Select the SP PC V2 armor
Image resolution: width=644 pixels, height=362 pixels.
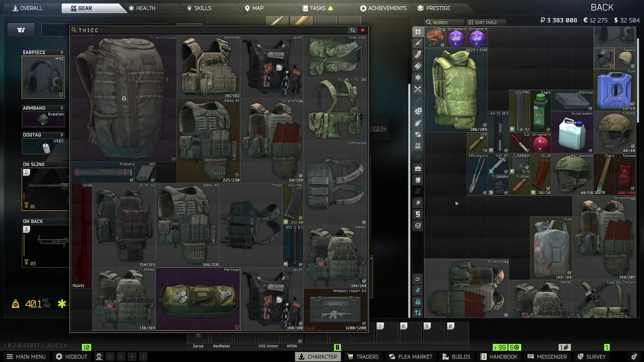(x=124, y=225)
